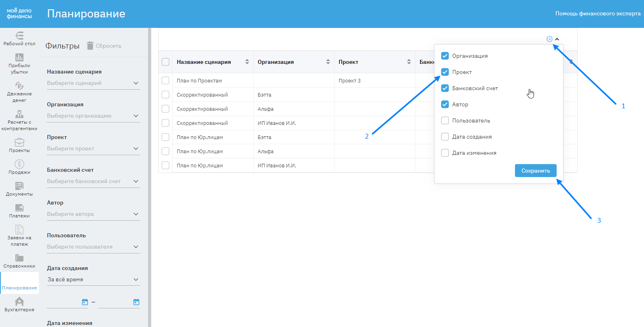The height and width of the screenshot is (327, 644).
Task: Open Помощь финансового эксперта link
Action: coord(598,14)
